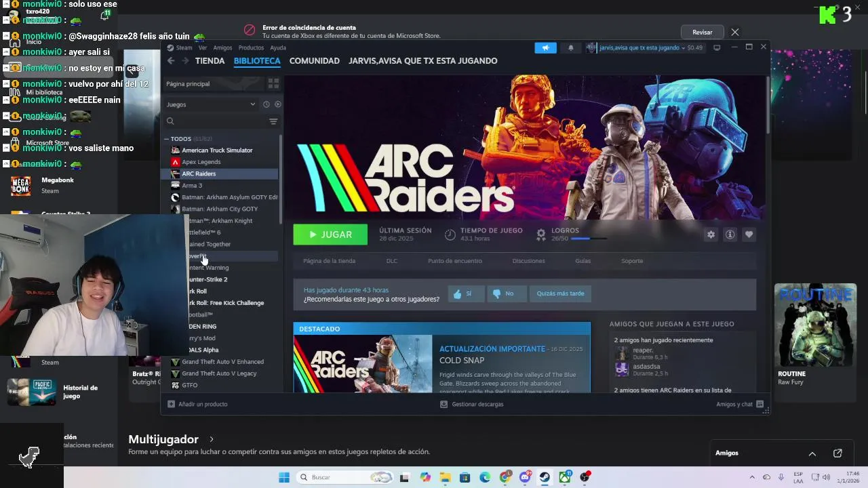Open Steam friends and chat icon
868x488 pixels.
click(x=759, y=404)
